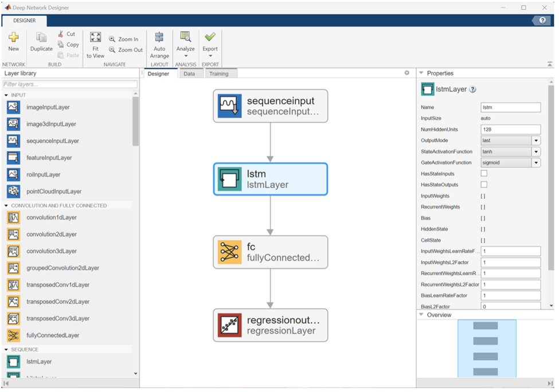The height and width of the screenshot is (392, 559).
Task: Enable the HasStateOutputs checkbox
Action: (x=484, y=185)
